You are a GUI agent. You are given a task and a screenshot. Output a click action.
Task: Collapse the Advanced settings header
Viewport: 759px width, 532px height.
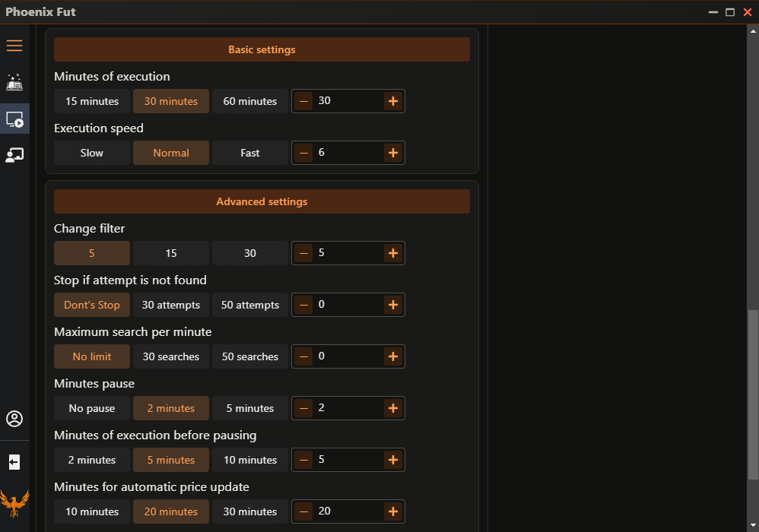pos(262,201)
